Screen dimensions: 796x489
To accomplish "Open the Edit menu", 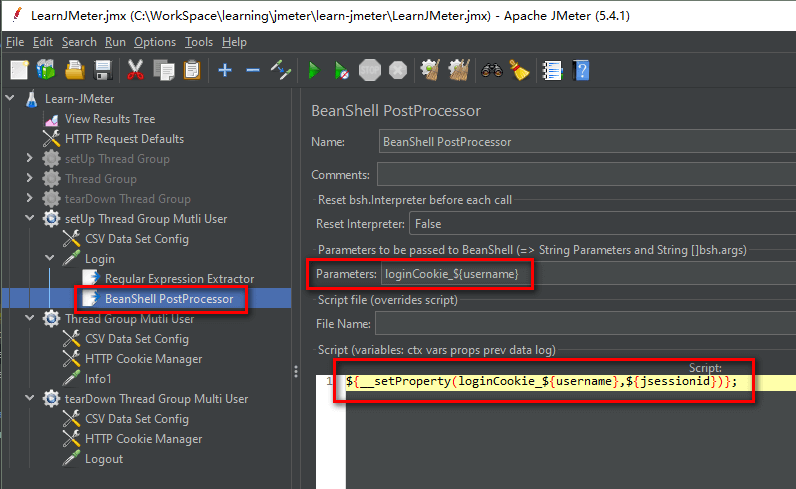I will 43,42.
